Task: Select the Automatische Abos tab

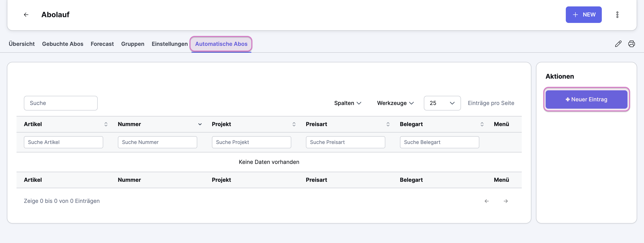Action: pyautogui.click(x=221, y=44)
